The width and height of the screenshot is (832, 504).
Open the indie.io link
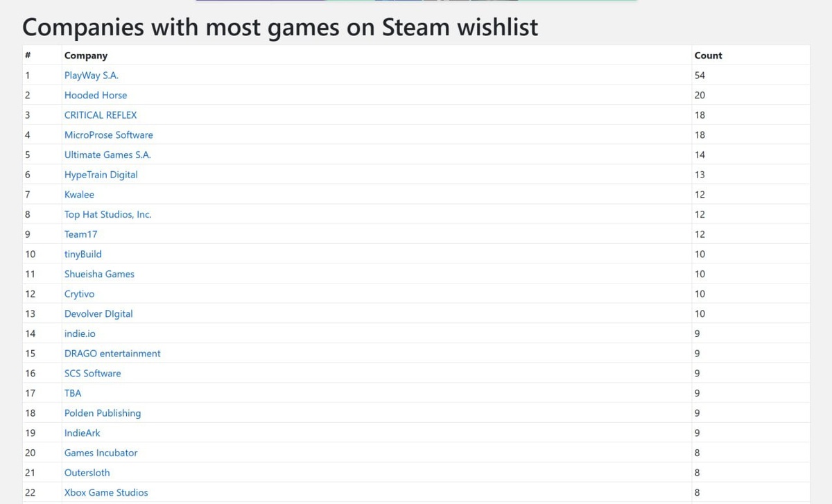(x=80, y=333)
